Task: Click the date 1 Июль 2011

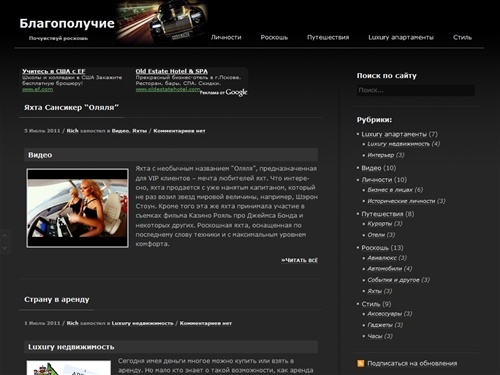Action: 42,323
